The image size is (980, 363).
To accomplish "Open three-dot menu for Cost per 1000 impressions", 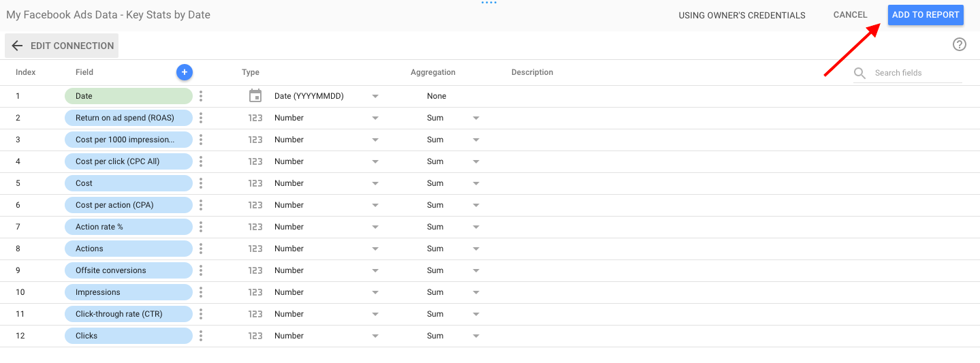I will (x=201, y=140).
